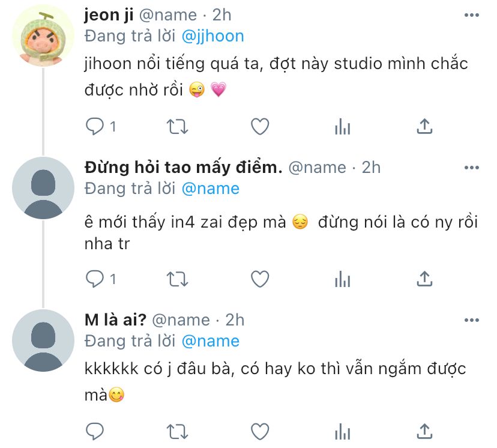The height and width of the screenshot is (448, 497).
Task: Reply to the 'in4 zai đẹp' tweet
Action: click(95, 279)
